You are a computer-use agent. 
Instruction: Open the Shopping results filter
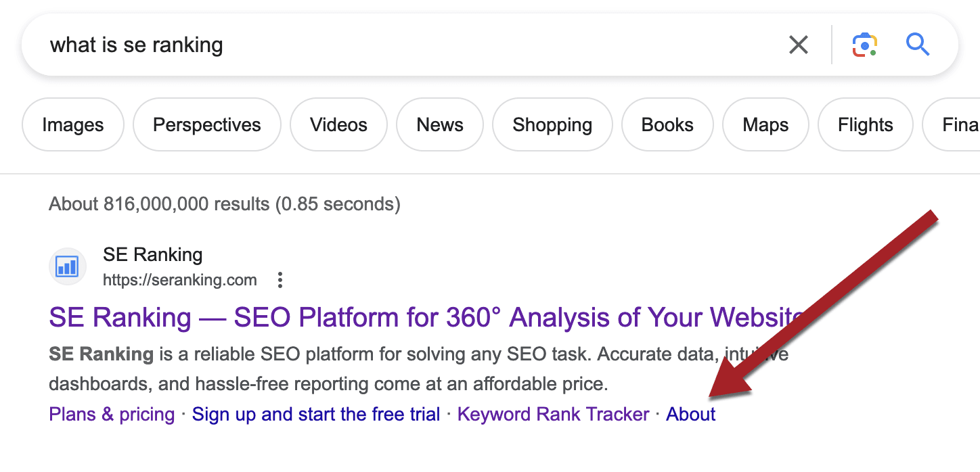(552, 124)
